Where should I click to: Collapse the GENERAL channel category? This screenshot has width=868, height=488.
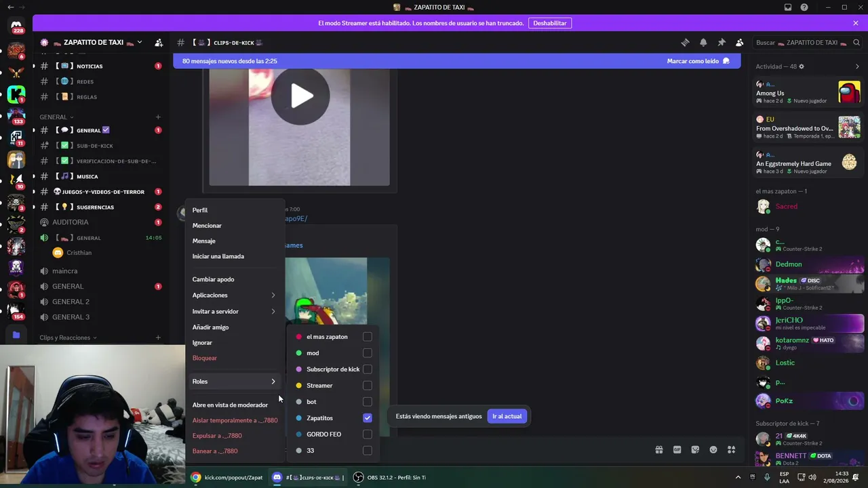[56, 117]
